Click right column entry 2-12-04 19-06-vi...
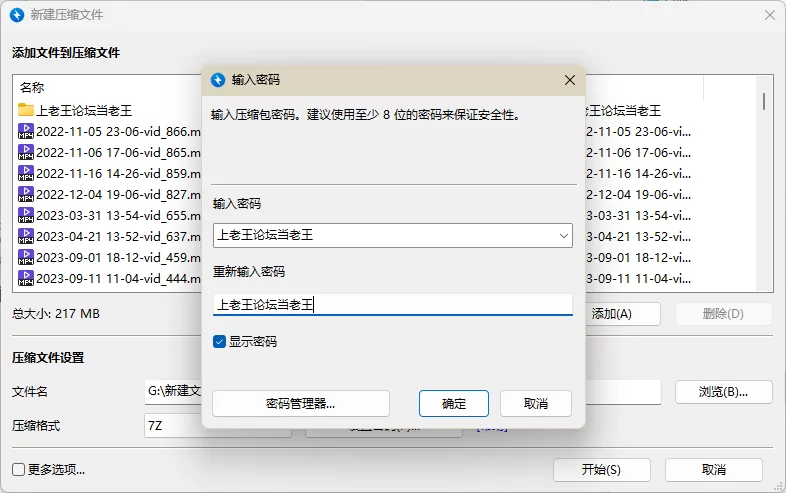 pos(639,195)
